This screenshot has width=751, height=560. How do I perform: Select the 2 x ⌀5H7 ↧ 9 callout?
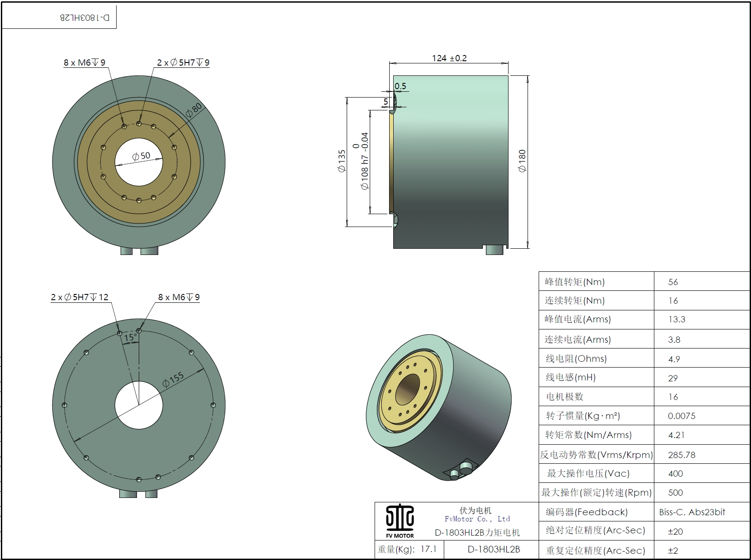click(183, 63)
